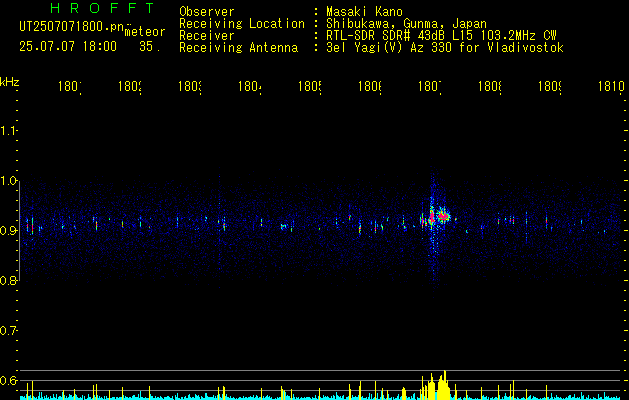Click the 0.9 frequency axis label
The image size is (629, 400).
click(9, 230)
